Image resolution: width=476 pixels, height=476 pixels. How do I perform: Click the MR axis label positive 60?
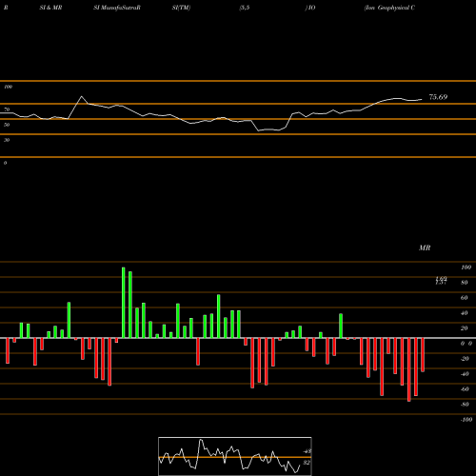pyautogui.click(x=464, y=298)
